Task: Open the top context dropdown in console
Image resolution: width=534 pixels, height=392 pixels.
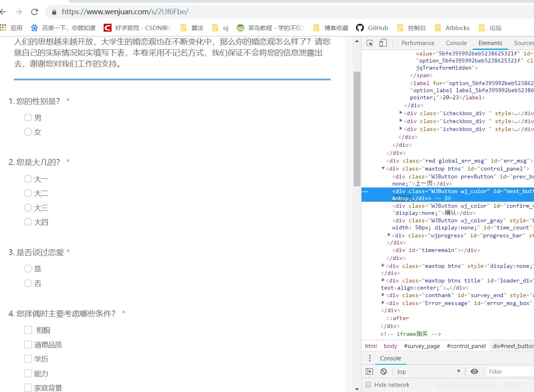Action: [x=429, y=371]
